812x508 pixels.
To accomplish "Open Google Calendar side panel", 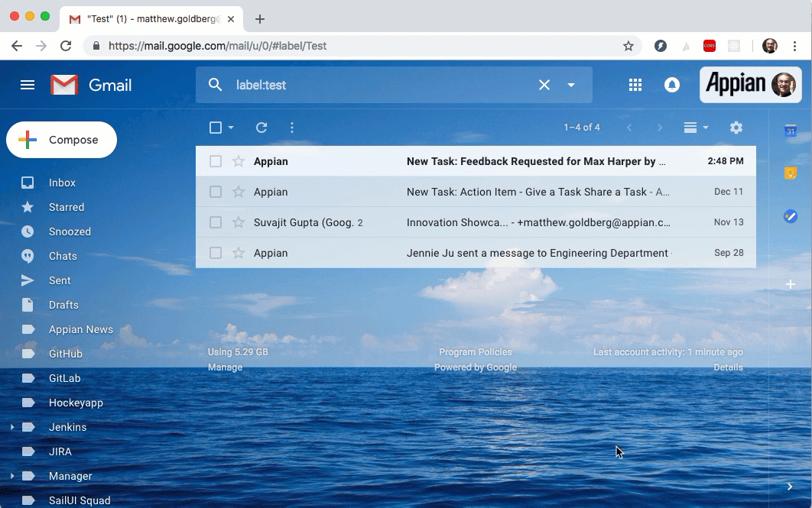I will [x=790, y=131].
